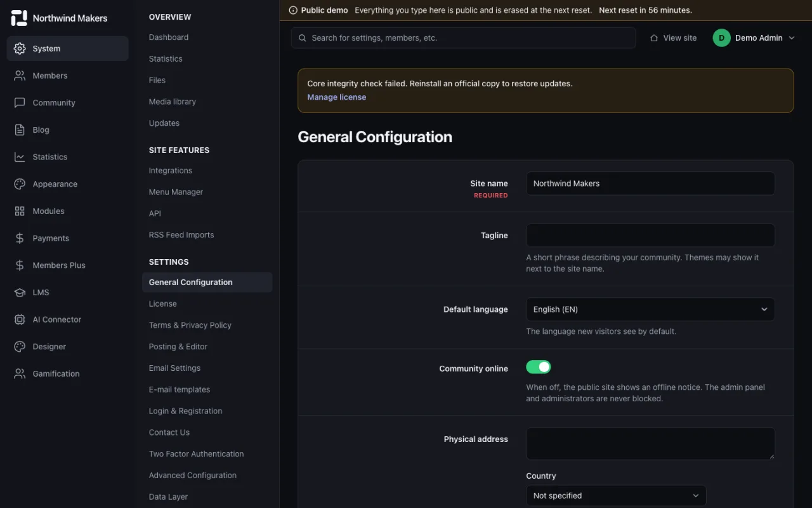This screenshot has width=812, height=508.
Task: Click the Manage license link
Action: pos(337,97)
